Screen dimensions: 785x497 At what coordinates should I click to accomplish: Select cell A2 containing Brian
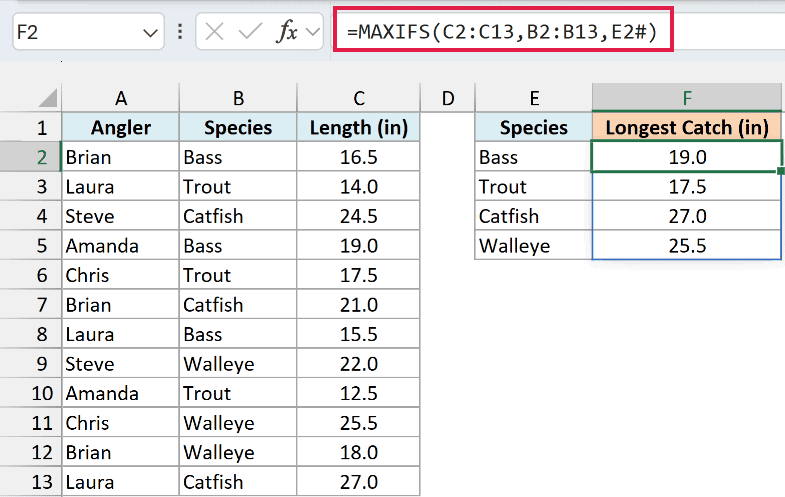pyautogui.click(x=120, y=157)
